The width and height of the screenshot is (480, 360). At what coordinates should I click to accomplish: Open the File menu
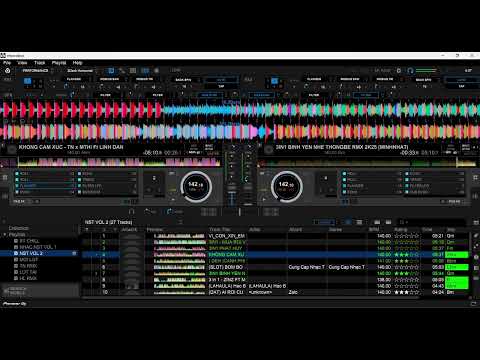coord(7,63)
